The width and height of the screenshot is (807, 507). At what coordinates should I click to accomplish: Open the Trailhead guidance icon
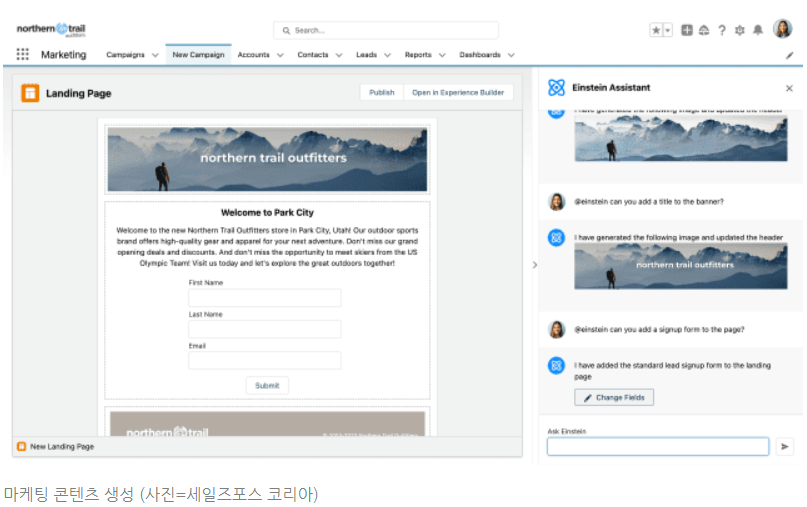704,30
